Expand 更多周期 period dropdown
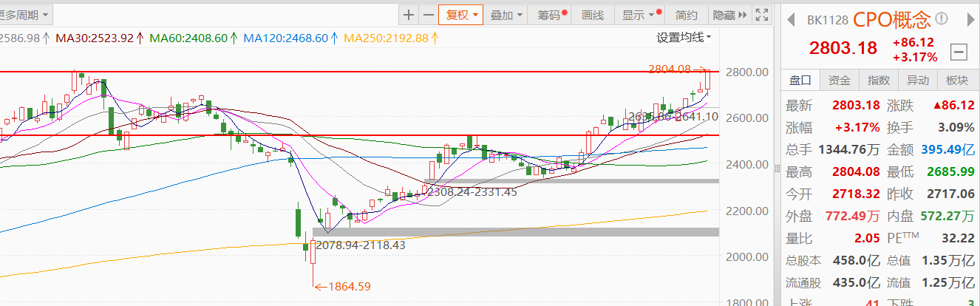Screen dimensions: 980x306 coord(25,14)
